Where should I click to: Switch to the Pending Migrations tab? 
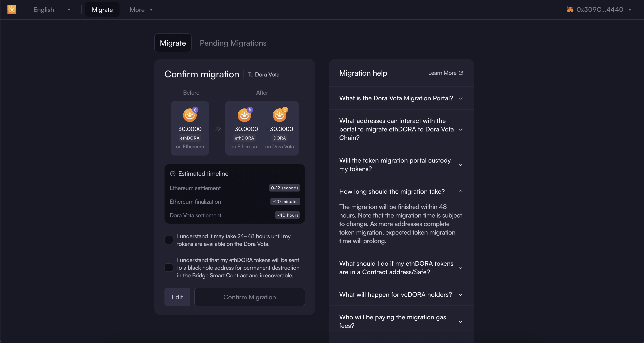coord(233,43)
